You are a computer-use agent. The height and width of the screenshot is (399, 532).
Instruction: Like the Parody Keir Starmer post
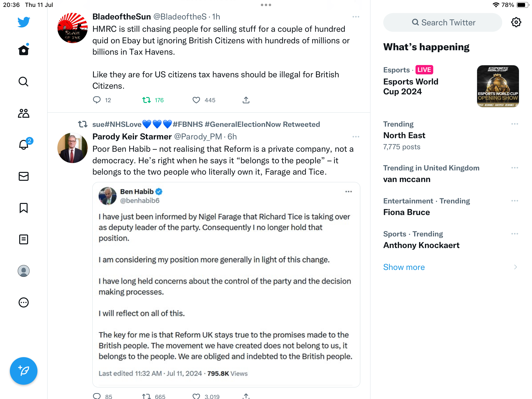point(196,396)
